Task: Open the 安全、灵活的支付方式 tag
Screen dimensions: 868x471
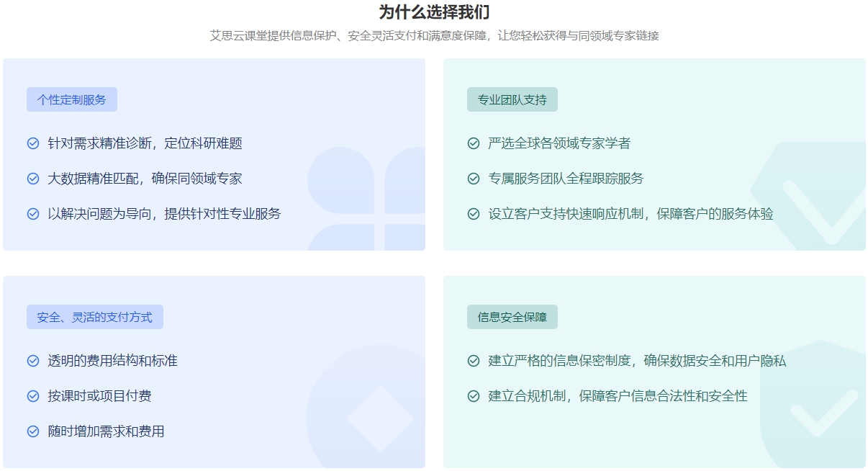Action: coord(95,318)
